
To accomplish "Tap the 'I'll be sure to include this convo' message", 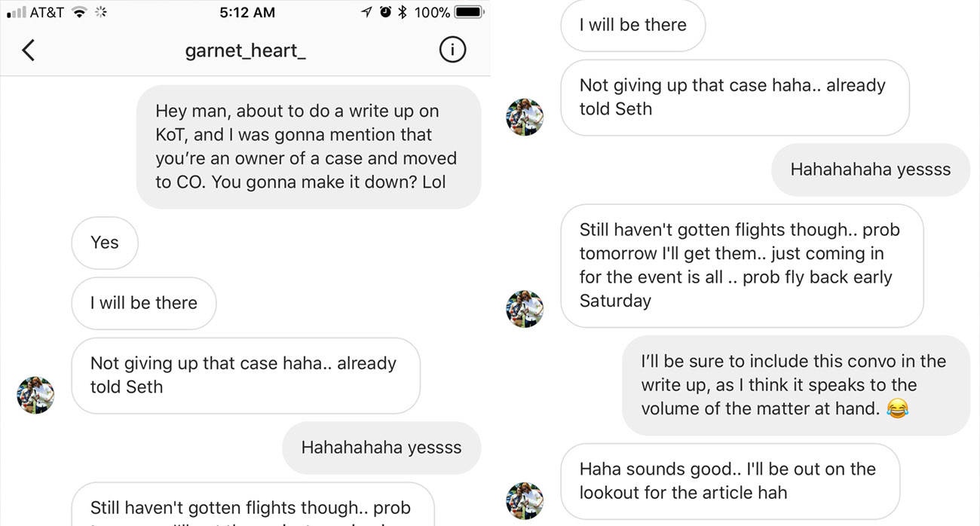I will tap(795, 385).
